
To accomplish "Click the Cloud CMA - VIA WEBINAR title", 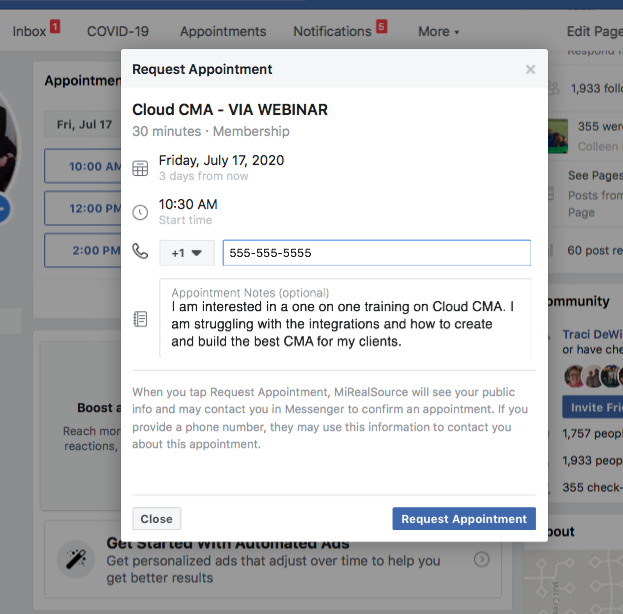I will pyautogui.click(x=230, y=110).
